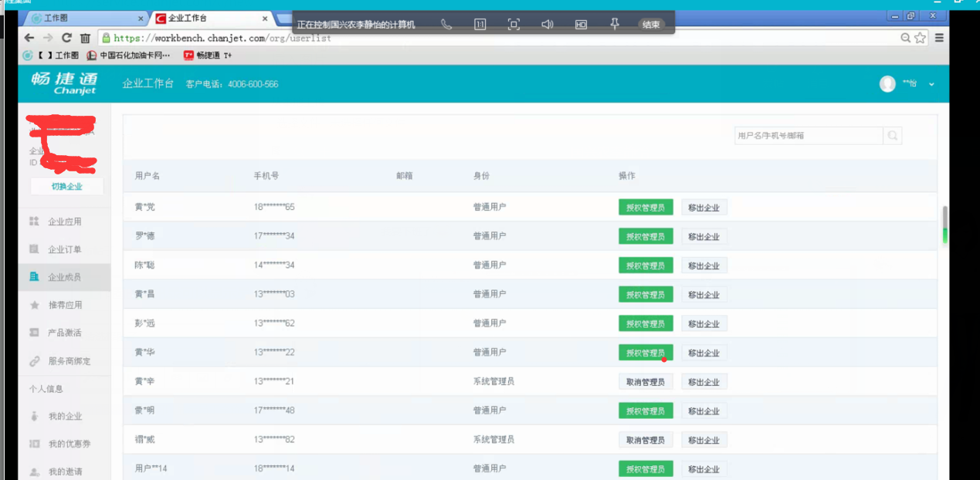This screenshot has width=980, height=480.
Task: Expand the user account dropdown arrow
Action: tap(931, 84)
